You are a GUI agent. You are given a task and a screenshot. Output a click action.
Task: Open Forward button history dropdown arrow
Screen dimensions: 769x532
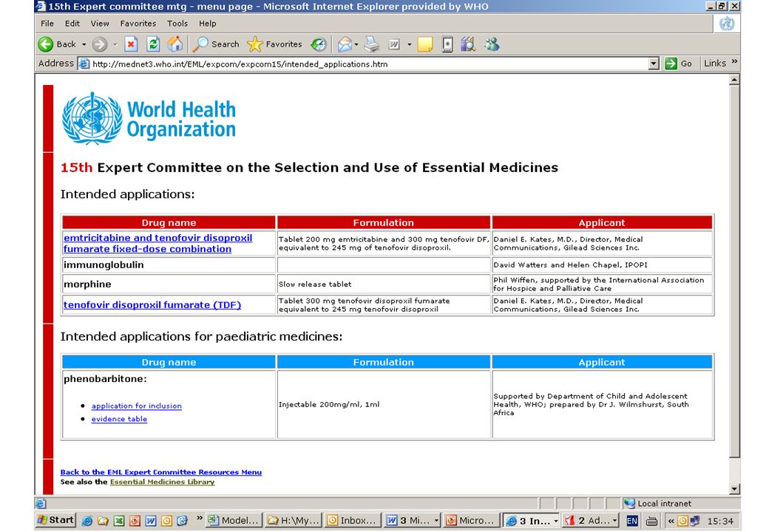115,44
